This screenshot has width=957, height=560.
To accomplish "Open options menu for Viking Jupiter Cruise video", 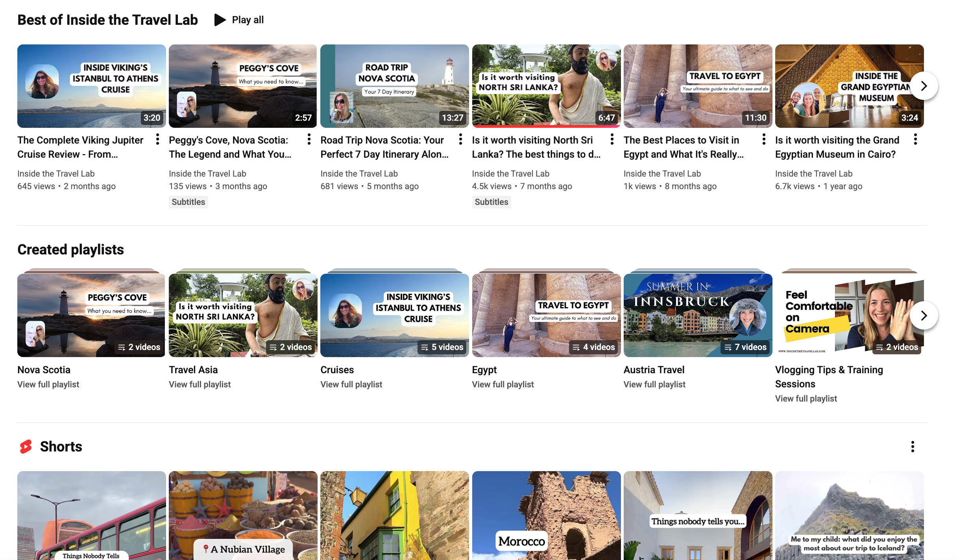I will 157,139.
